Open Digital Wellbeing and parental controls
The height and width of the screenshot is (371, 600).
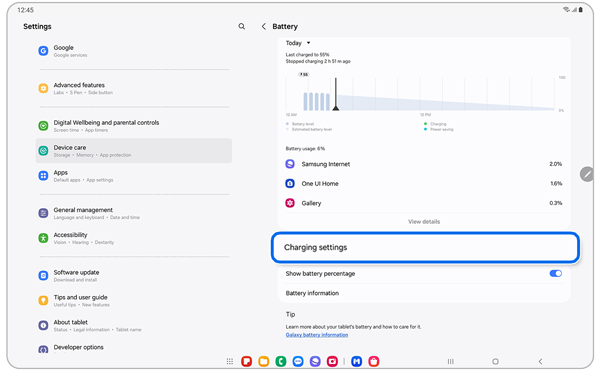click(x=134, y=125)
